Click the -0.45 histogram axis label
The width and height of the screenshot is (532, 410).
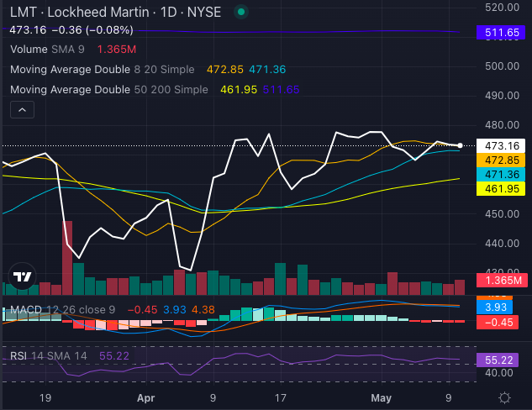(498, 322)
